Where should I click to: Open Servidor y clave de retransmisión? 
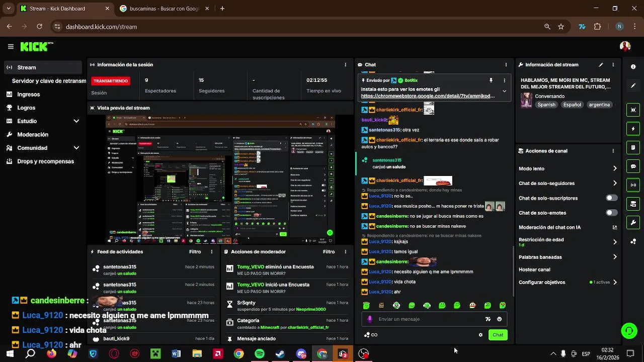tap(49, 81)
